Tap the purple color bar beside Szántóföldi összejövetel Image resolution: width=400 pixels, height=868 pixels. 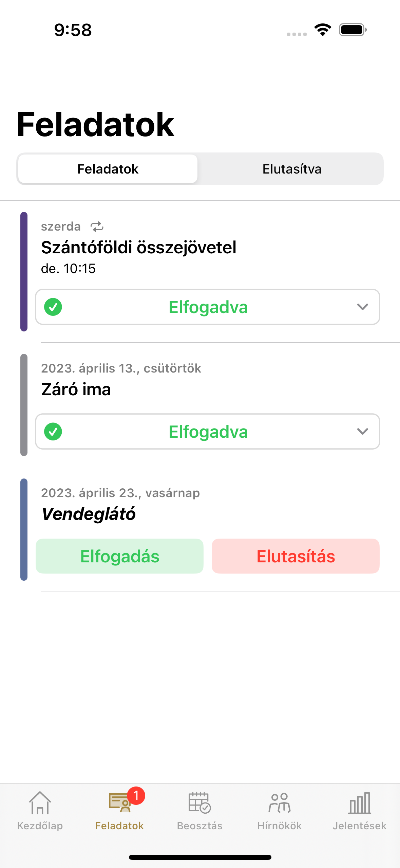(x=24, y=272)
